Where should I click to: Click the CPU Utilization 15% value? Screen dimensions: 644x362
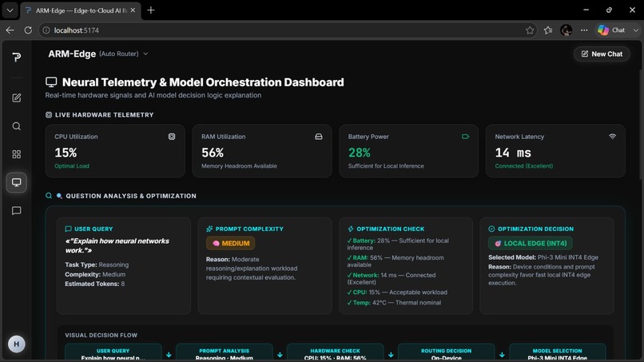click(66, 153)
